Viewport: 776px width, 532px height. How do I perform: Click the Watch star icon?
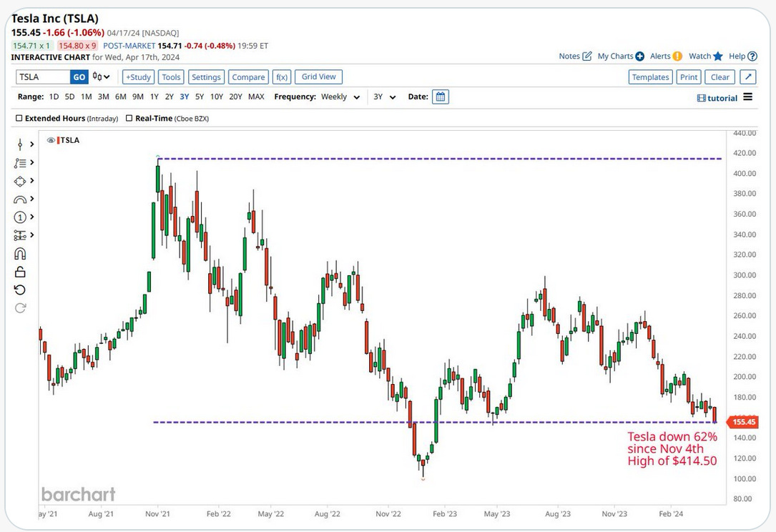tap(717, 56)
